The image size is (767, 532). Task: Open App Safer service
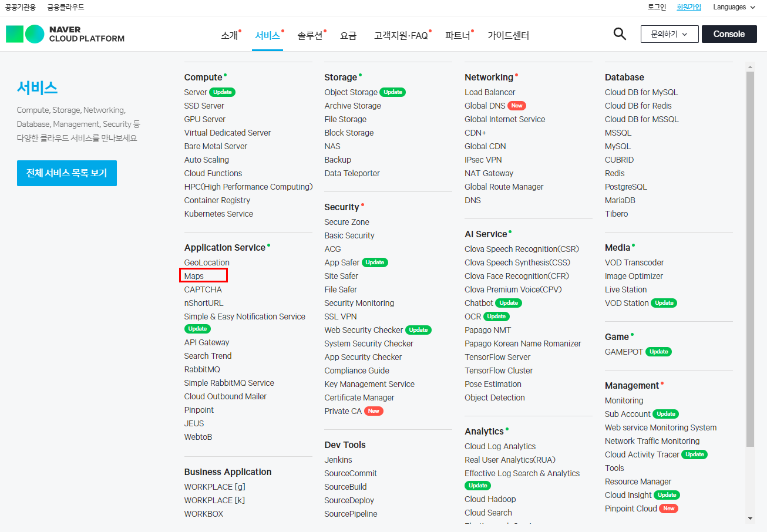[342, 262]
